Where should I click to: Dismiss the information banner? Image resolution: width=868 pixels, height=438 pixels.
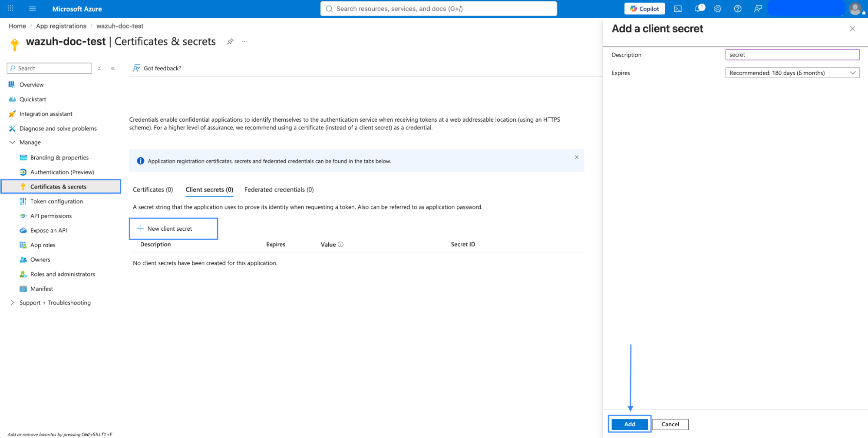click(576, 157)
